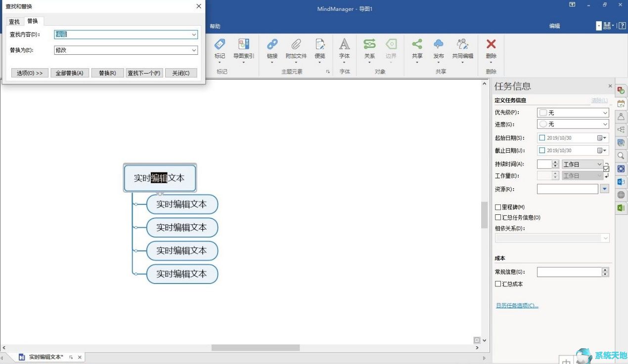This screenshot has width=628, height=364.
Task: Select the 关系 (Relationship) icon
Action: pyautogui.click(x=369, y=44)
